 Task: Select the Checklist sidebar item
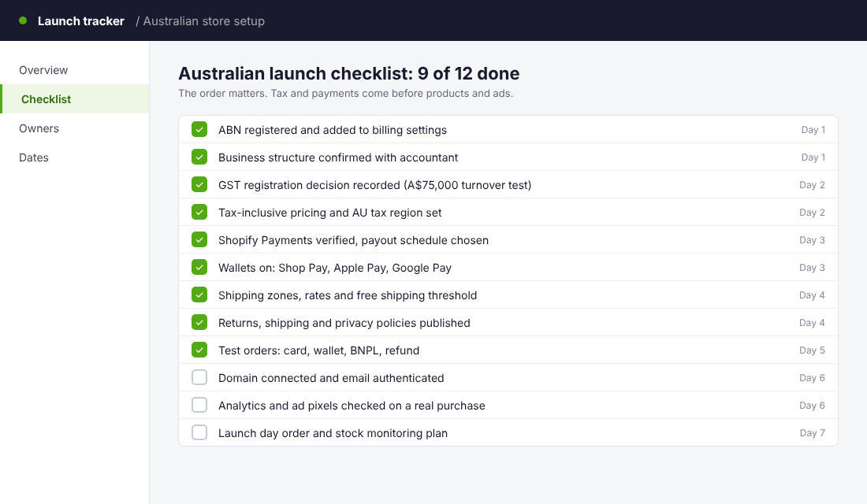[x=75, y=99]
